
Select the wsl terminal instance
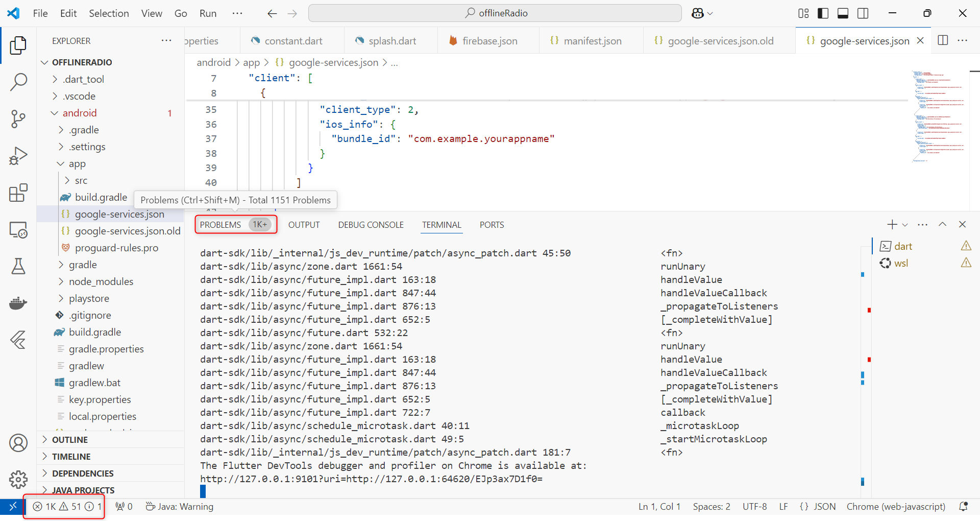click(924, 263)
